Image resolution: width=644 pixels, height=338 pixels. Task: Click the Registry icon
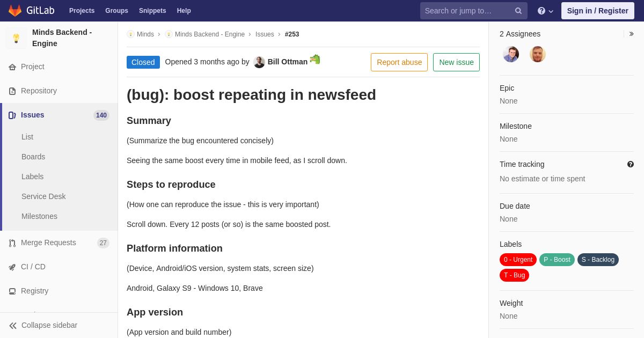[12, 291]
